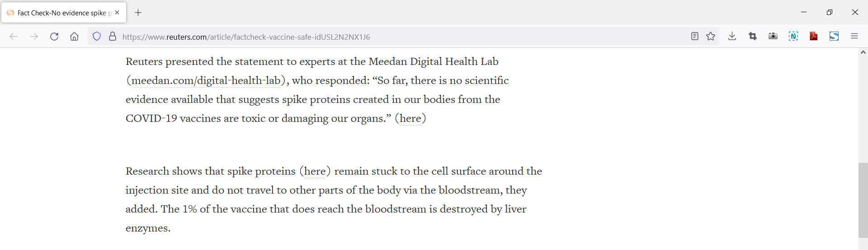The width and height of the screenshot is (868, 250).
Task: Go to the browser home page
Action: [74, 37]
